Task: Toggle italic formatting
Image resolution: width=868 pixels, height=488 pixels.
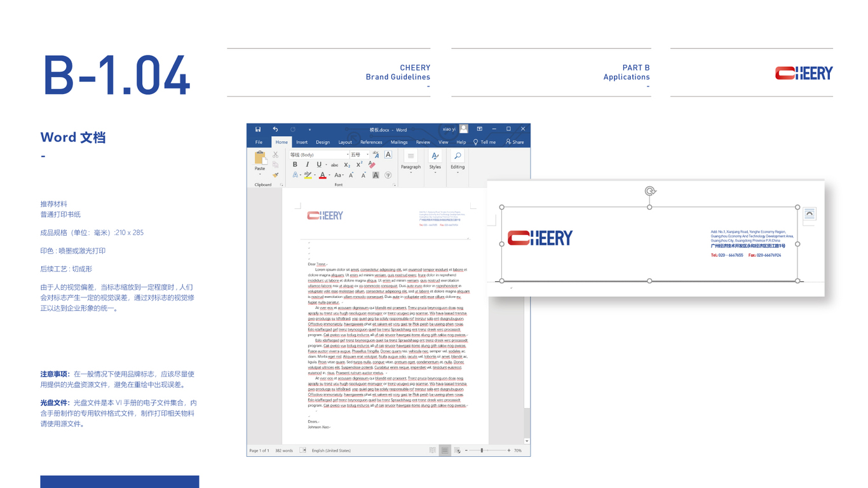Action: click(308, 165)
